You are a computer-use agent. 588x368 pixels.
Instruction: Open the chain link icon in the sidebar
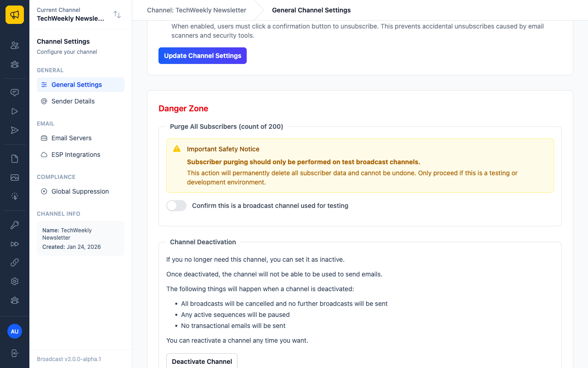click(x=15, y=263)
